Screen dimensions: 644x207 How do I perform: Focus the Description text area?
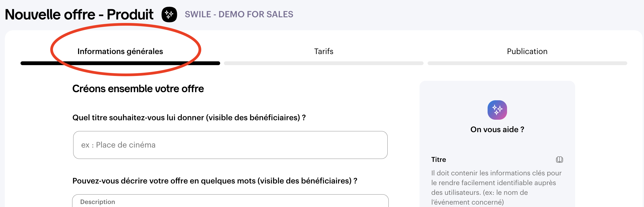(x=230, y=202)
